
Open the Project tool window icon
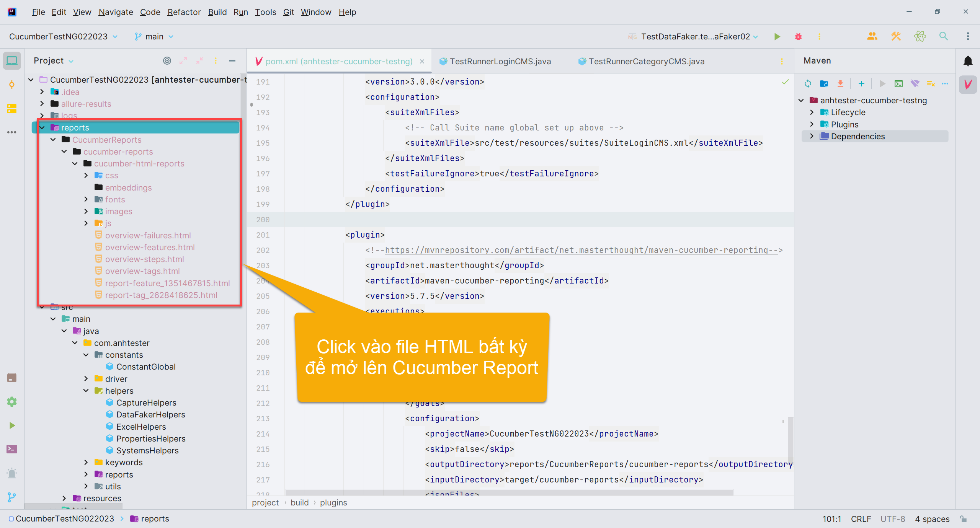point(12,60)
